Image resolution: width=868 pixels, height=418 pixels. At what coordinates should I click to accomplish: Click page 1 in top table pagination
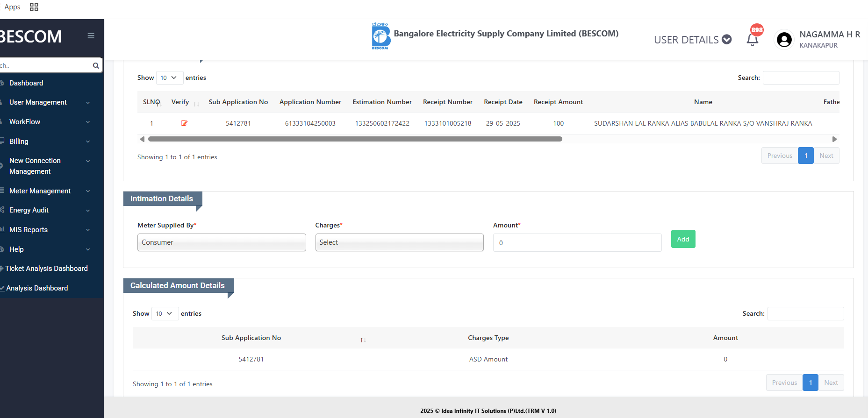coord(806,156)
